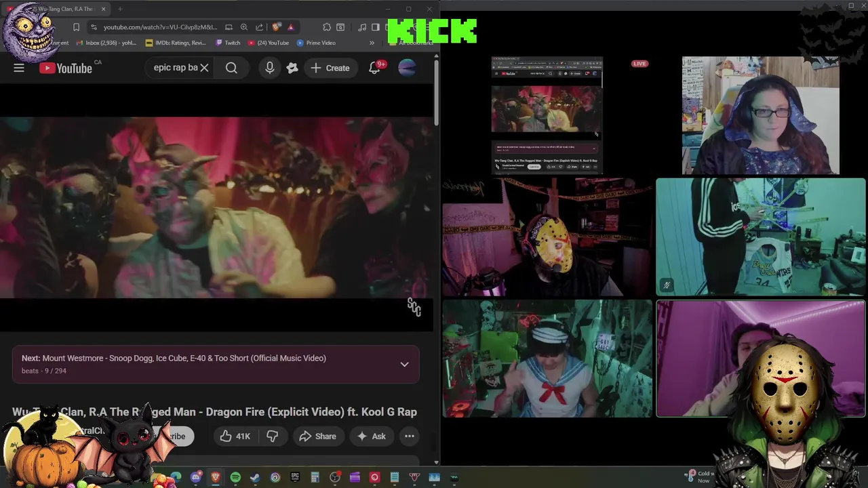Open Spotify from the taskbar
This screenshot has height=488, width=868.
pyautogui.click(x=235, y=477)
